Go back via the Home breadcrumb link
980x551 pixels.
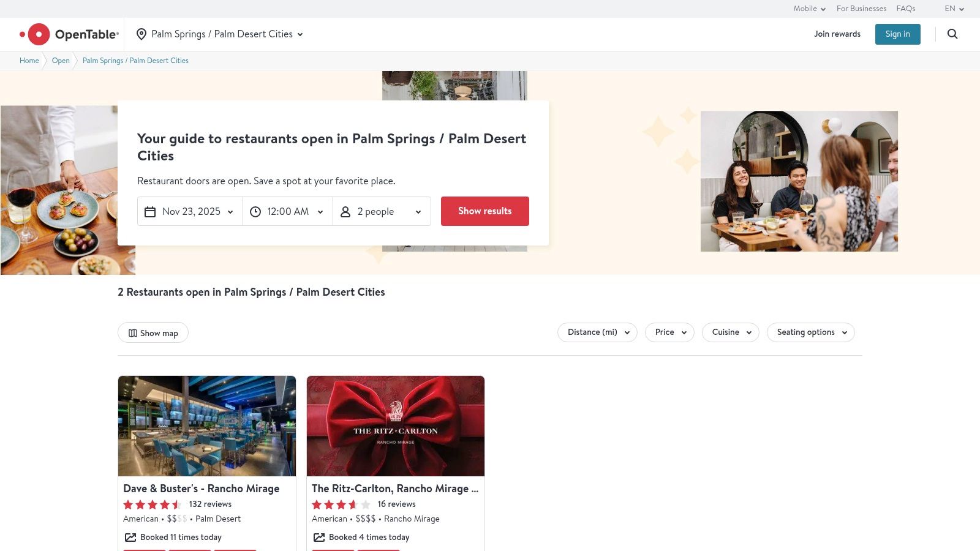(x=29, y=61)
